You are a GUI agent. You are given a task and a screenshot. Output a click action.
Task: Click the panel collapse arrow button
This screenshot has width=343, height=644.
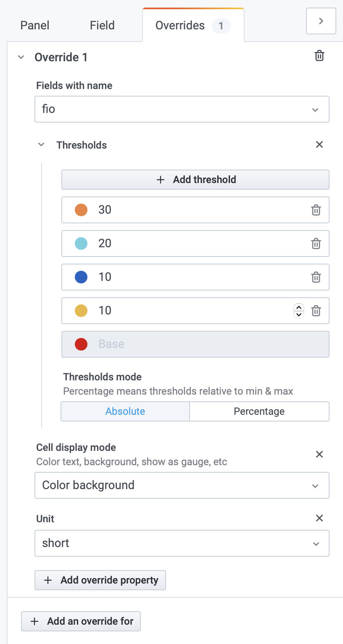point(321,21)
